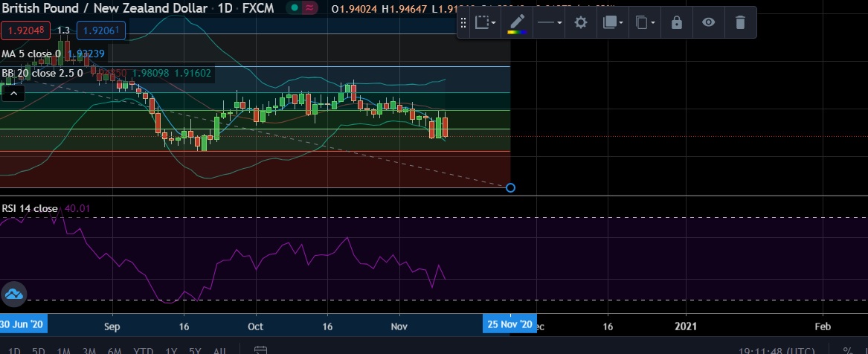Delete the drawing using the trash icon

tap(739, 23)
